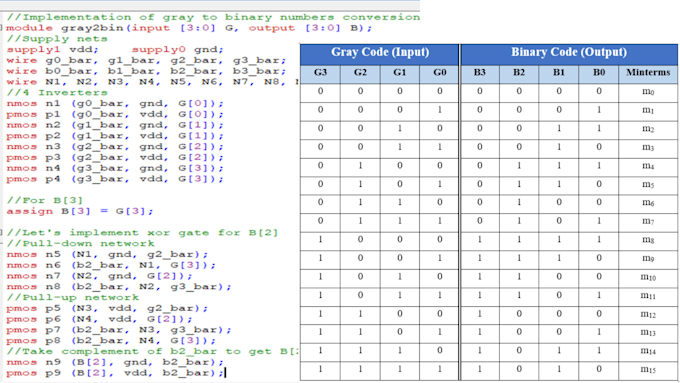Click the 'assign B[3] = G[3];' code line
Viewport: 680px width, 383px height.
point(80,211)
